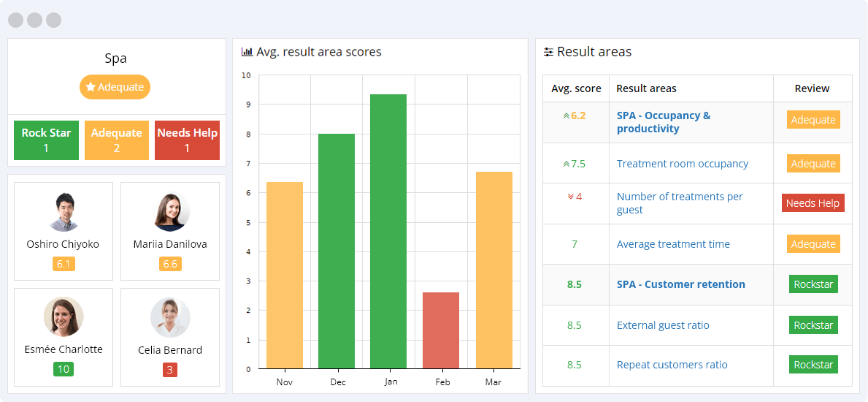
Task: Filter by the orange Adequate count tile
Action: (116, 140)
